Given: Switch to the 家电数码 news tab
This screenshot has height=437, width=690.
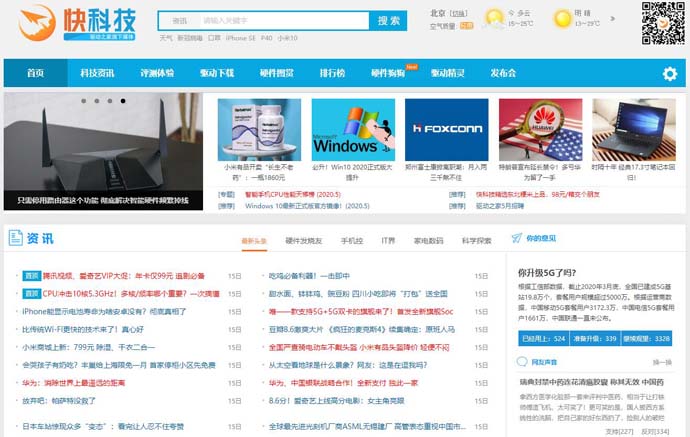Looking at the screenshot, I should 428,241.
